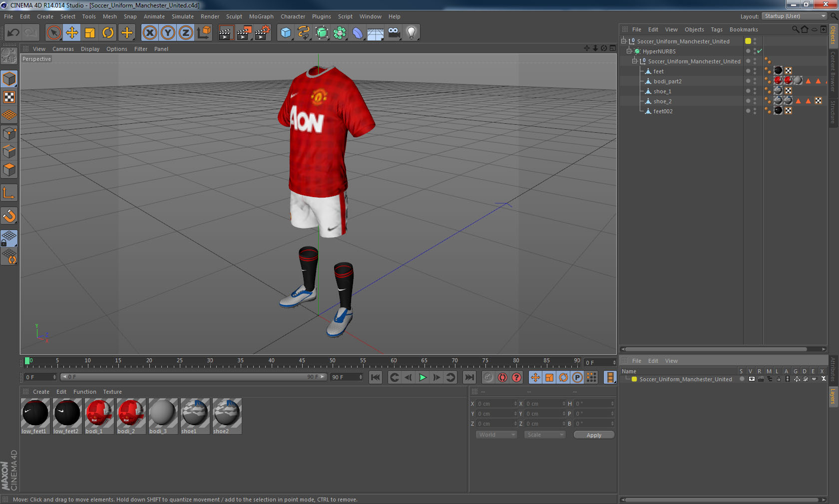Toggle snapping magnet icon

[x=9, y=216]
